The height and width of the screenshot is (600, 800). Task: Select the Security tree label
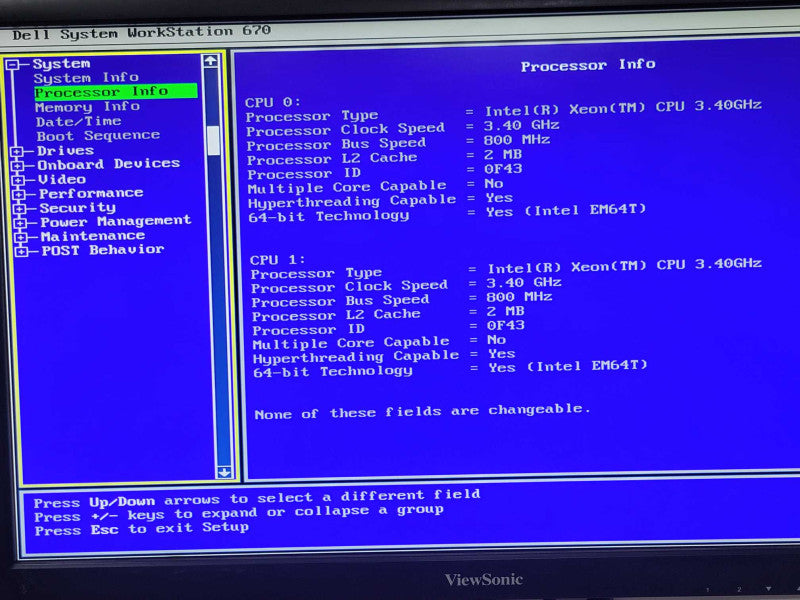pos(78,208)
